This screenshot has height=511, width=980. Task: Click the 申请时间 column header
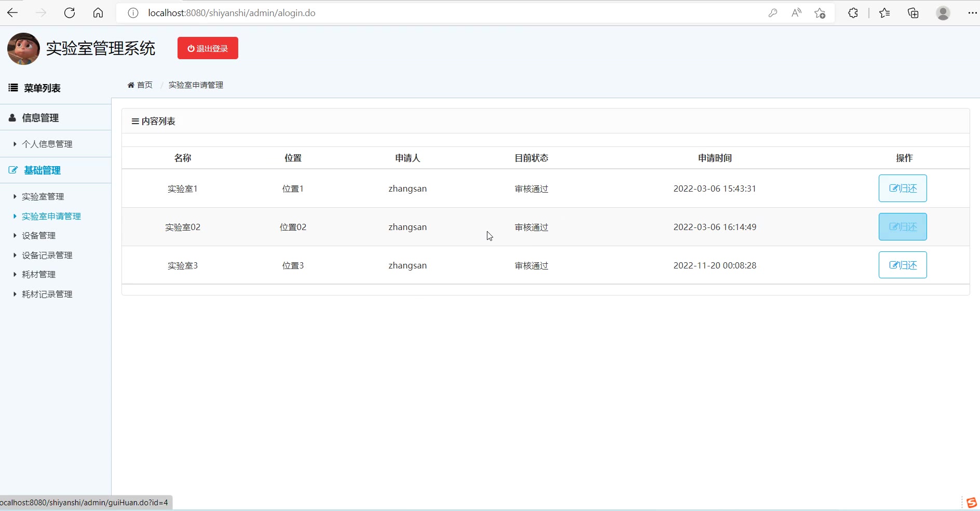pyautogui.click(x=715, y=158)
